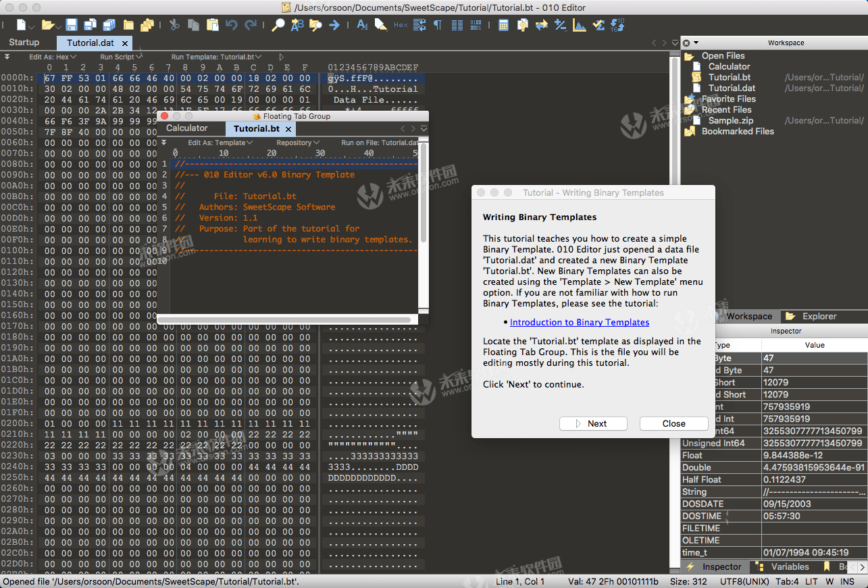The height and width of the screenshot is (588, 868).
Task: Open tab list arrow in Floating Tab Group
Action: click(424, 128)
